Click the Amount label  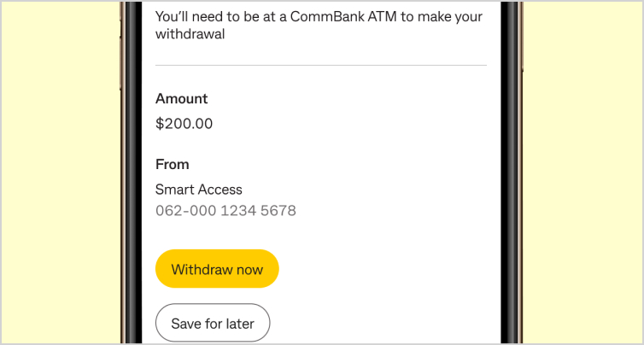tap(181, 99)
